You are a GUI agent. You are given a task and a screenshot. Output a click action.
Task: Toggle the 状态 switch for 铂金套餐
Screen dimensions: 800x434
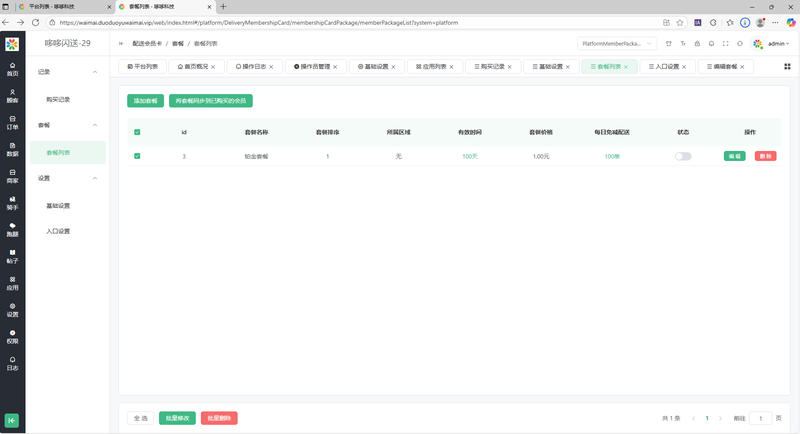683,156
